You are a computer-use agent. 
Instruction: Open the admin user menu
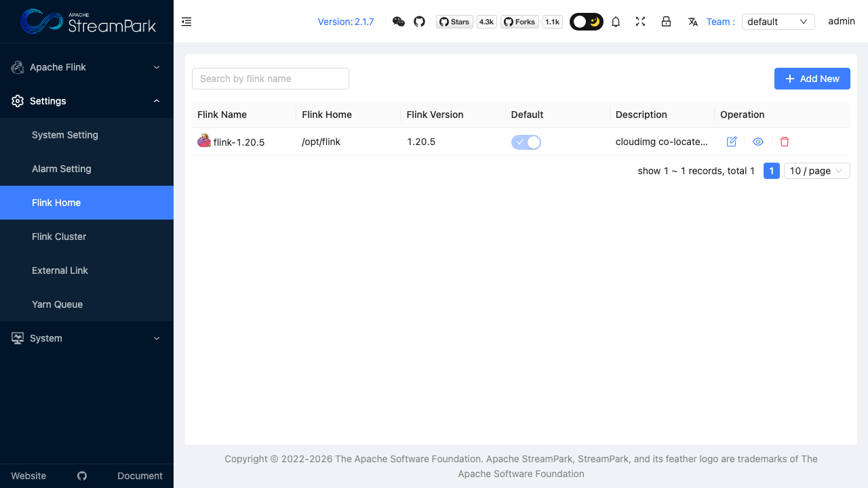tap(842, 21)
